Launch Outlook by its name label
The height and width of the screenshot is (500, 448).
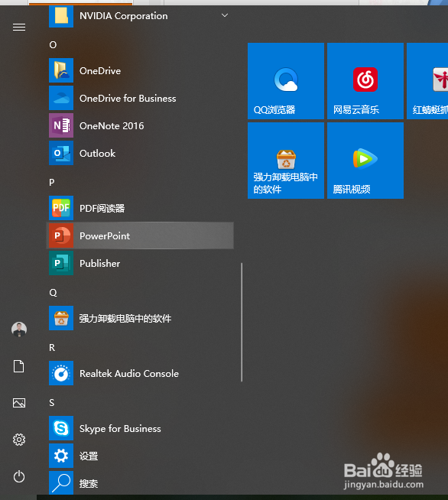pyautogui.click(x=97, y=154)
